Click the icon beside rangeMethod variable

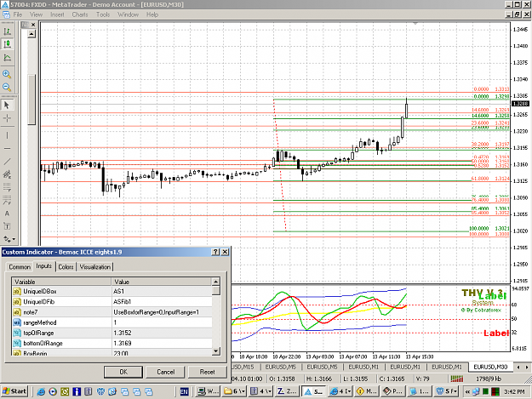(17, 322)
